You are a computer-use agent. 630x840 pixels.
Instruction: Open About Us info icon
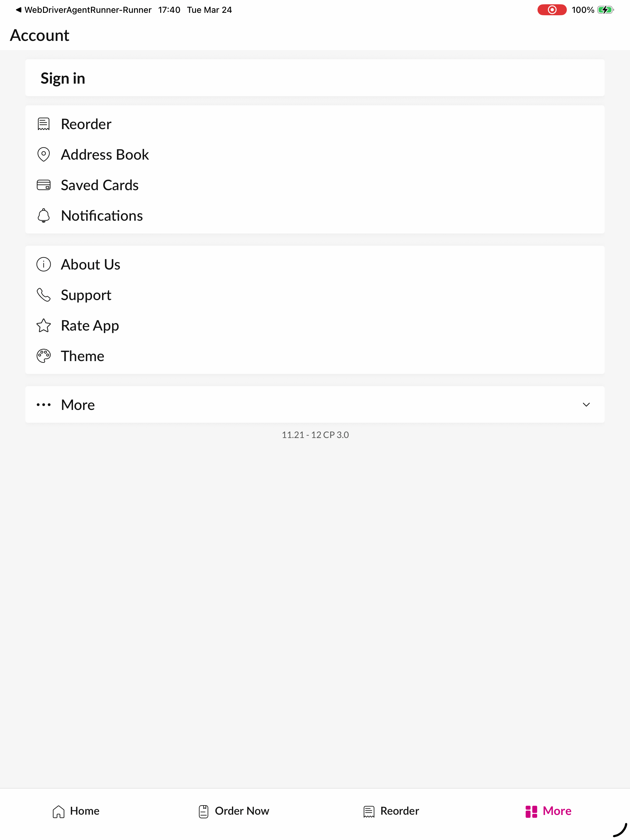point(44,264)
